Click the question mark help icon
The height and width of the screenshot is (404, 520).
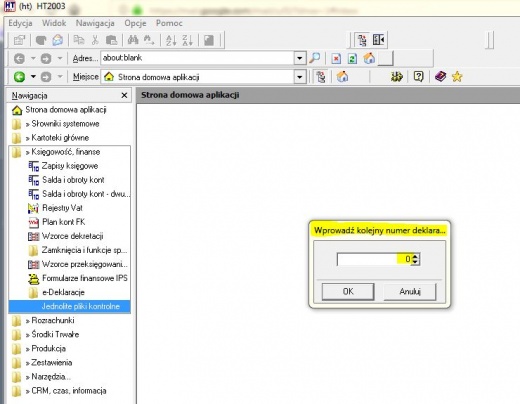418,77
